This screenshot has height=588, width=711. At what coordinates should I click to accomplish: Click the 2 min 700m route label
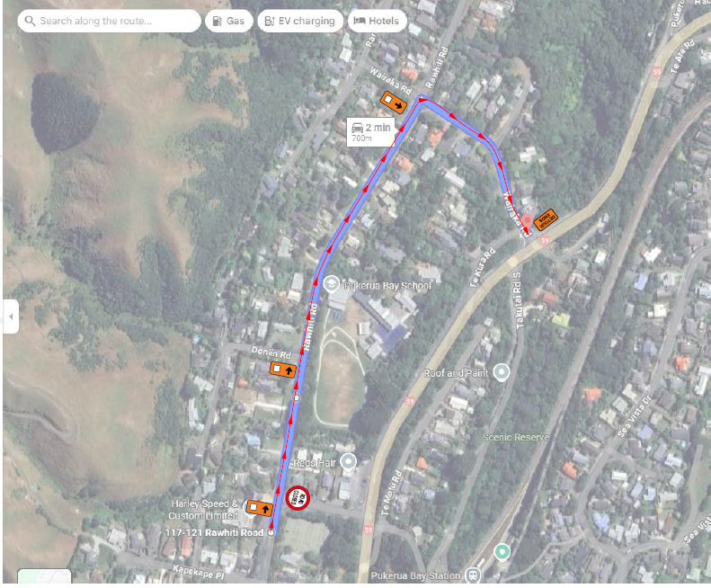[x=371, y=132]
